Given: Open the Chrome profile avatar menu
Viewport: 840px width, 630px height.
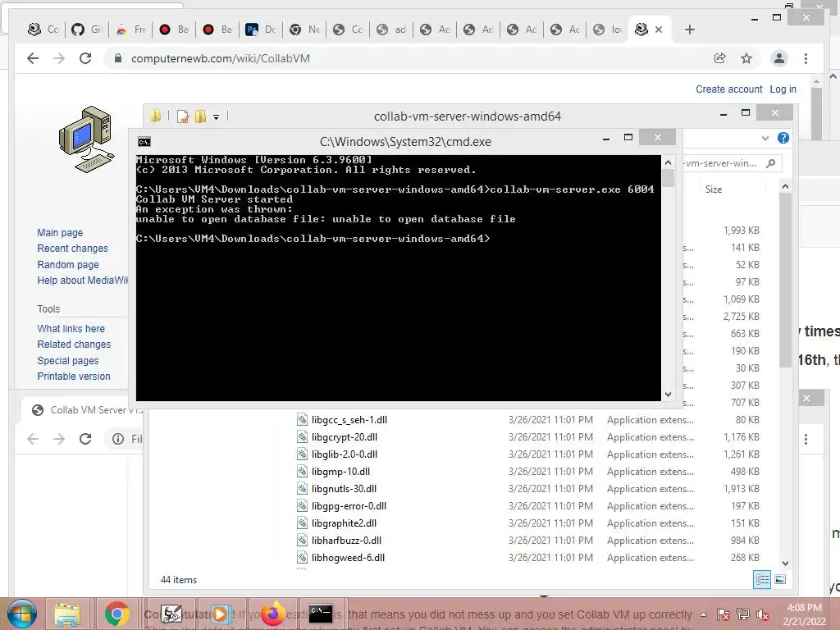Looking at the screenshot, I should (779, 58).
